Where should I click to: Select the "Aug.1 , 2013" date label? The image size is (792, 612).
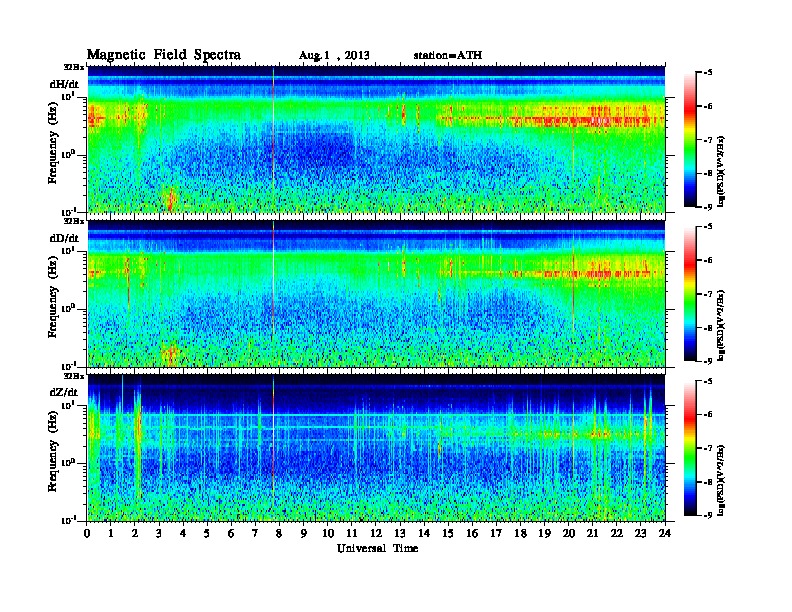click(334, 56)
